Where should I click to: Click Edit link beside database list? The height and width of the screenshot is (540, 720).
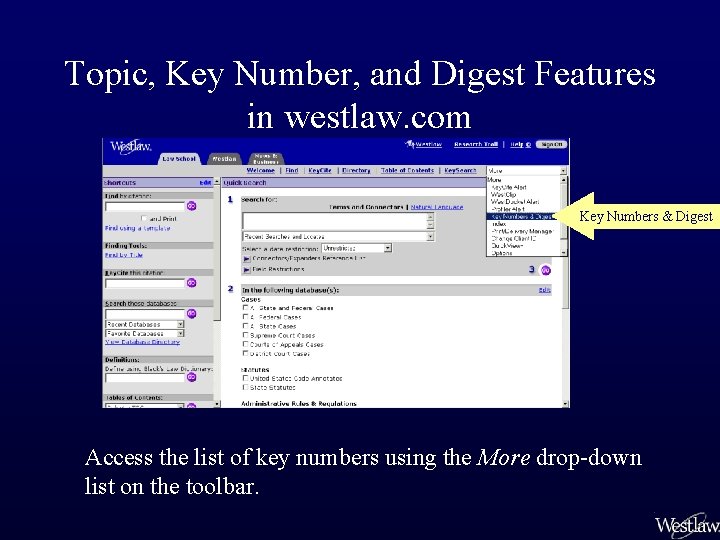point(545,290)
